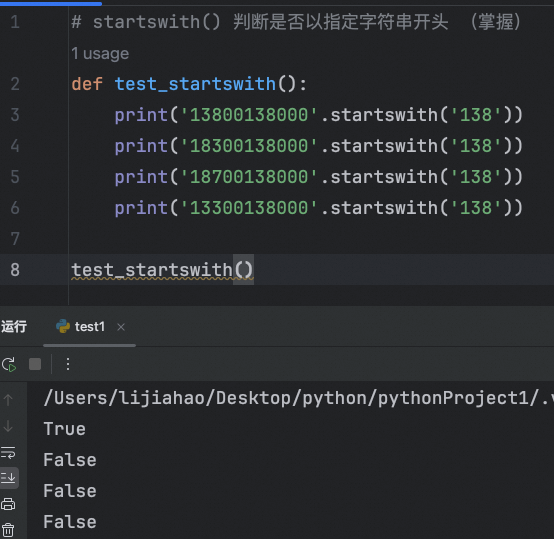Click the startswith() comment on line 1
The width and height of the screenshot is (554, 539).
tap(296, 22)
